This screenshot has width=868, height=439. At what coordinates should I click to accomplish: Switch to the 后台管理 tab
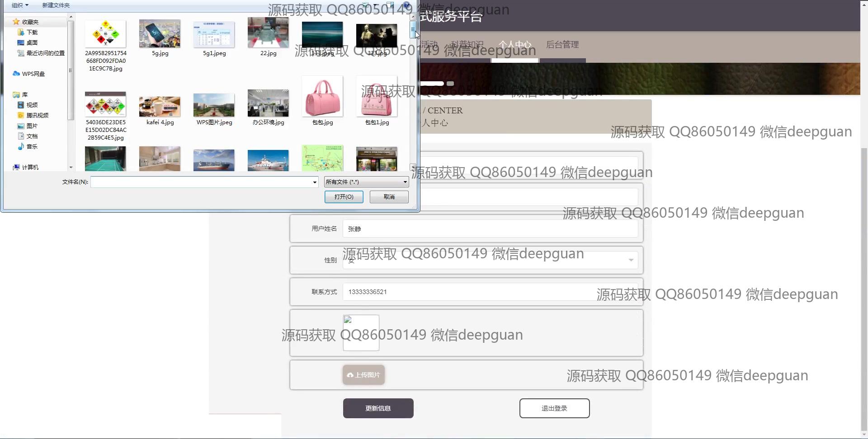pyautogui.click(x=562, y=45)
